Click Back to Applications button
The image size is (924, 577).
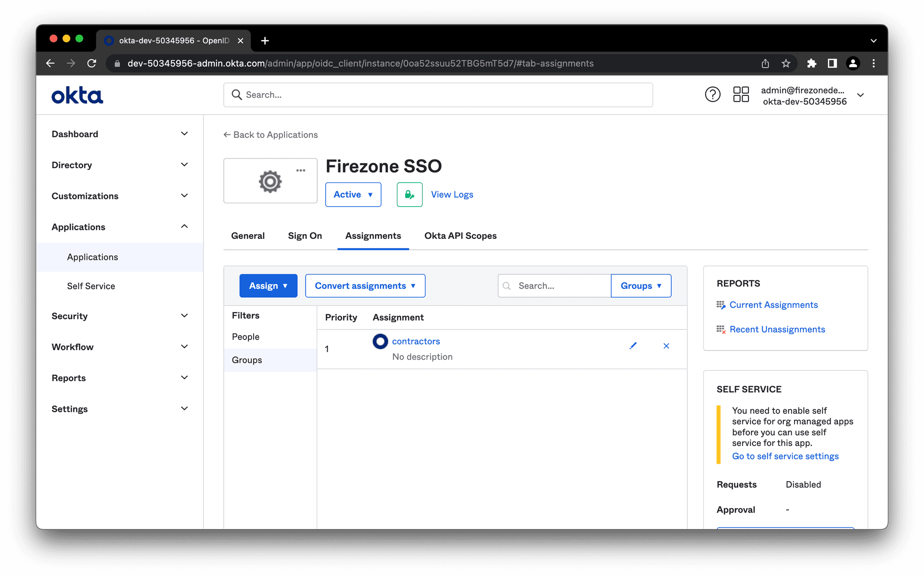270,134
